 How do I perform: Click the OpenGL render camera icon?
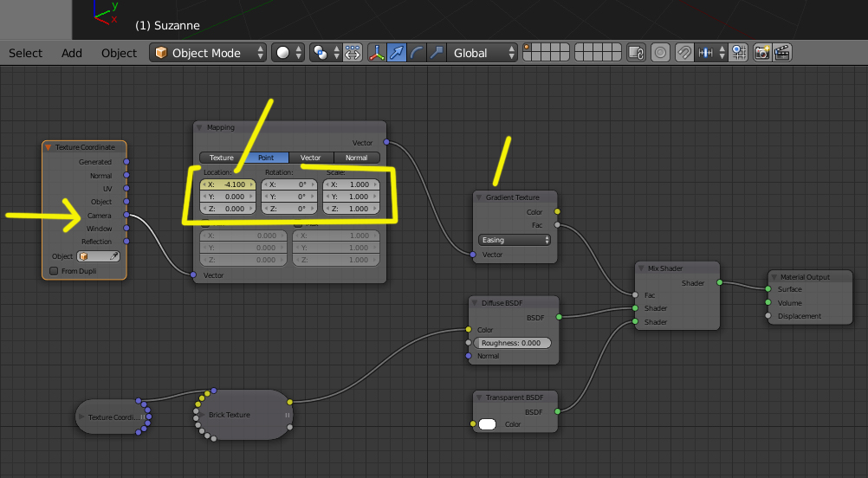(x=762, y=53)
